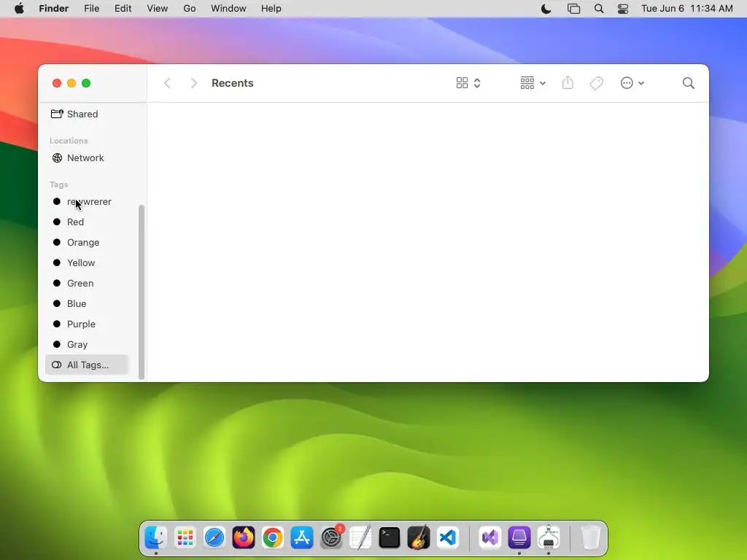747x560 pixels.
Task: Open Trash from the Dock
Action: pos(591,537)
